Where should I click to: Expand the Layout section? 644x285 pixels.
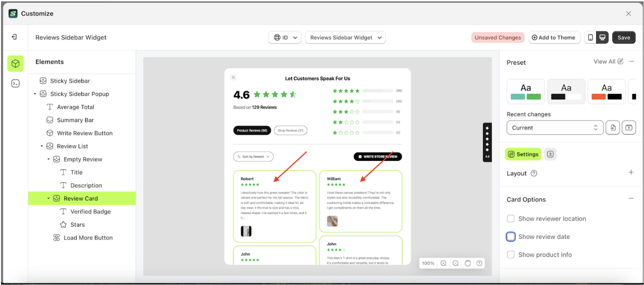[x=631, y=172]
